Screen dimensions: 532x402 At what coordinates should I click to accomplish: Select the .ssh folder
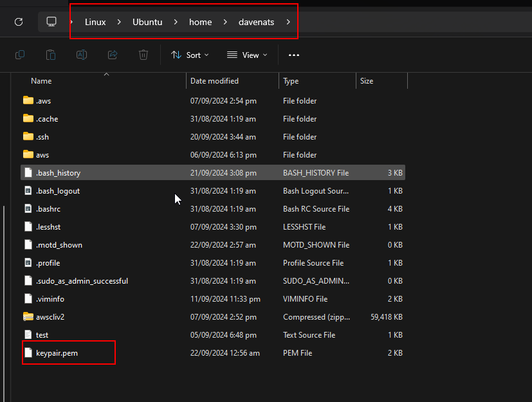(42, 137)
